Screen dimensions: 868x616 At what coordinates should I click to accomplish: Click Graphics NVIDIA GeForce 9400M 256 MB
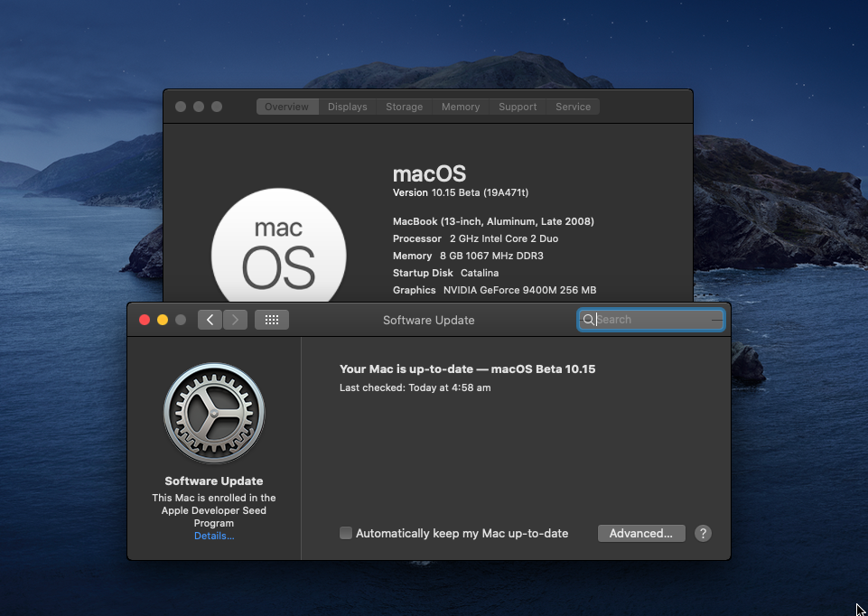pos(494,290)
